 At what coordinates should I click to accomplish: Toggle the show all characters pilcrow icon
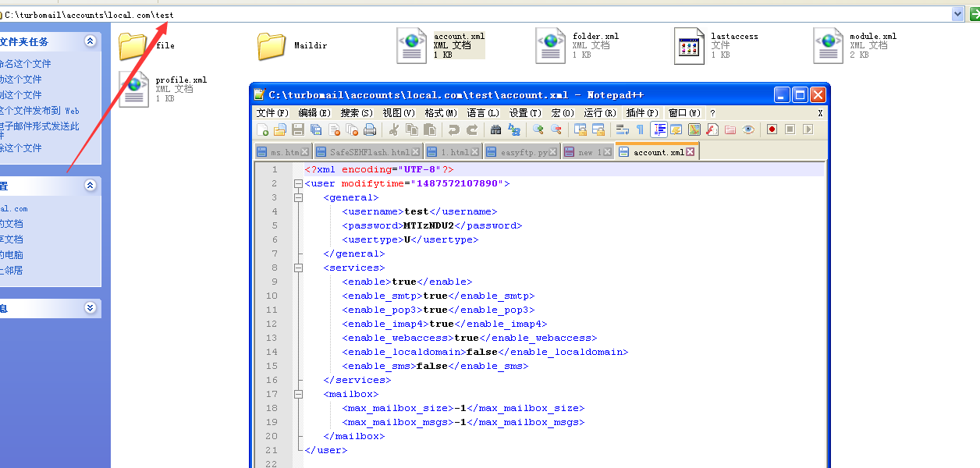tap(640, 129)
